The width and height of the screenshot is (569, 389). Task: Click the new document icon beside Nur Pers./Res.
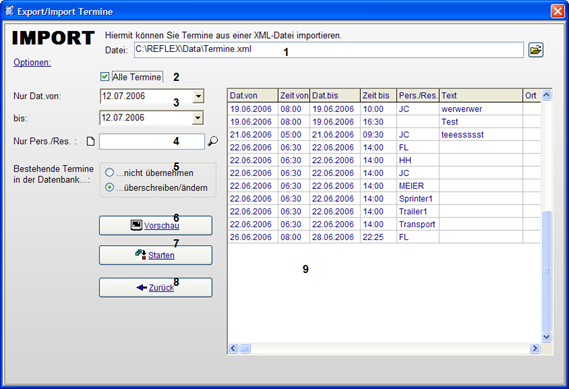[x=91, y=141]
